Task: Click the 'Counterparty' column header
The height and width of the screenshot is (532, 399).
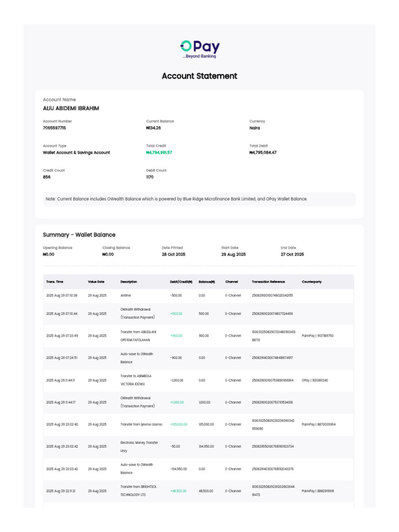Action: point(312,282)
